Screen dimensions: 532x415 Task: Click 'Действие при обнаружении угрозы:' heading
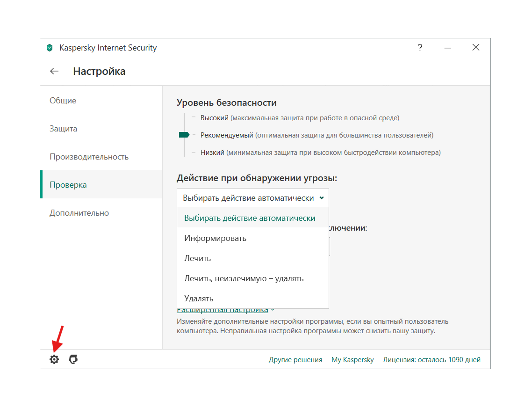(257, 178)
